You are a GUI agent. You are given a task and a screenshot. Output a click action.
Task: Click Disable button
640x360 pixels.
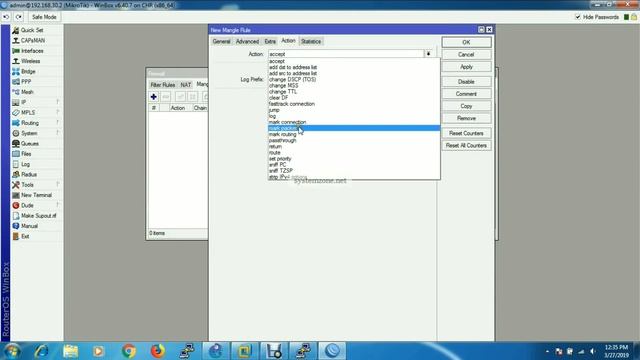(x=466, y=82)
